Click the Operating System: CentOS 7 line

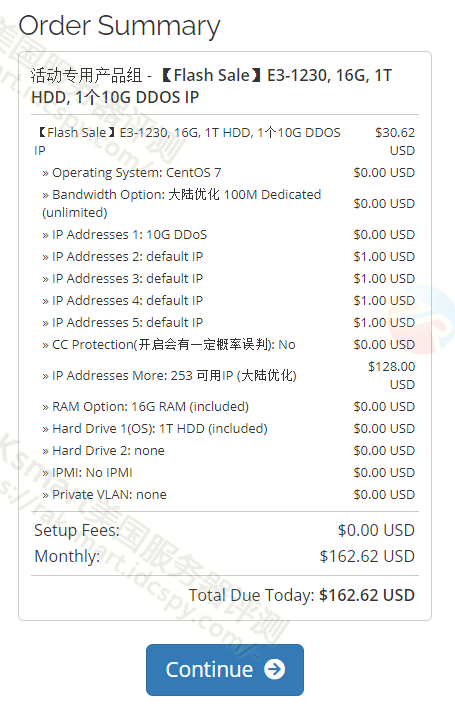[132, 173]
